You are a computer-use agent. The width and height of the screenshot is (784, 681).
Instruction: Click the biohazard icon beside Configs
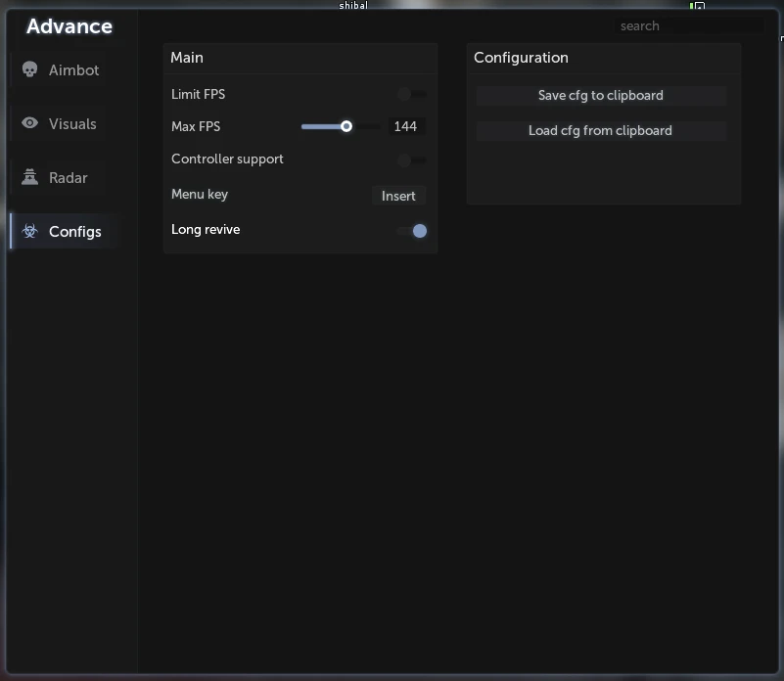30,231
